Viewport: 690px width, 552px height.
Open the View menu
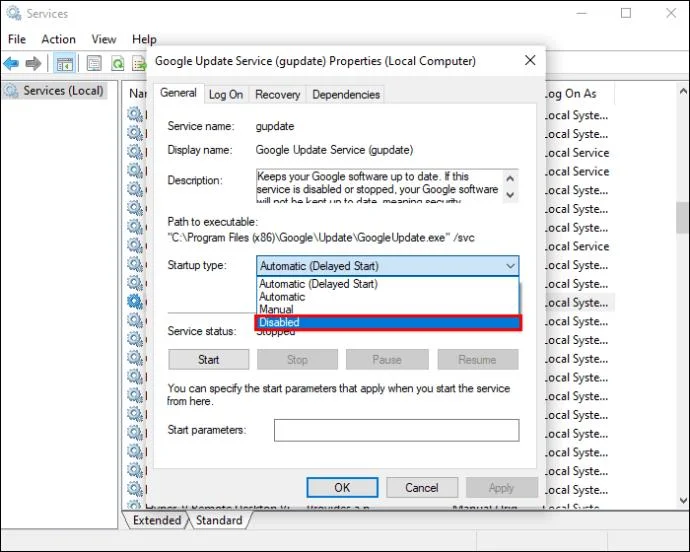point(104,39)
